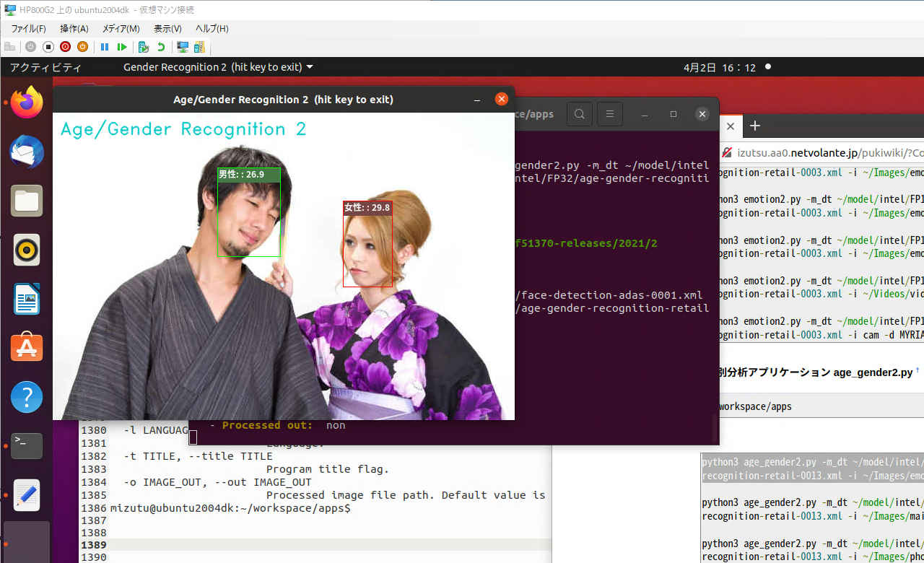Open the Text Editor icon in the dock
This screenshot has width=924, height=563.
27,495
